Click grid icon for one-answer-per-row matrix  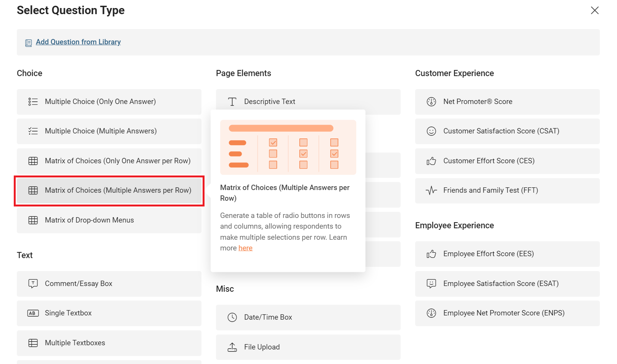point(33,161)
